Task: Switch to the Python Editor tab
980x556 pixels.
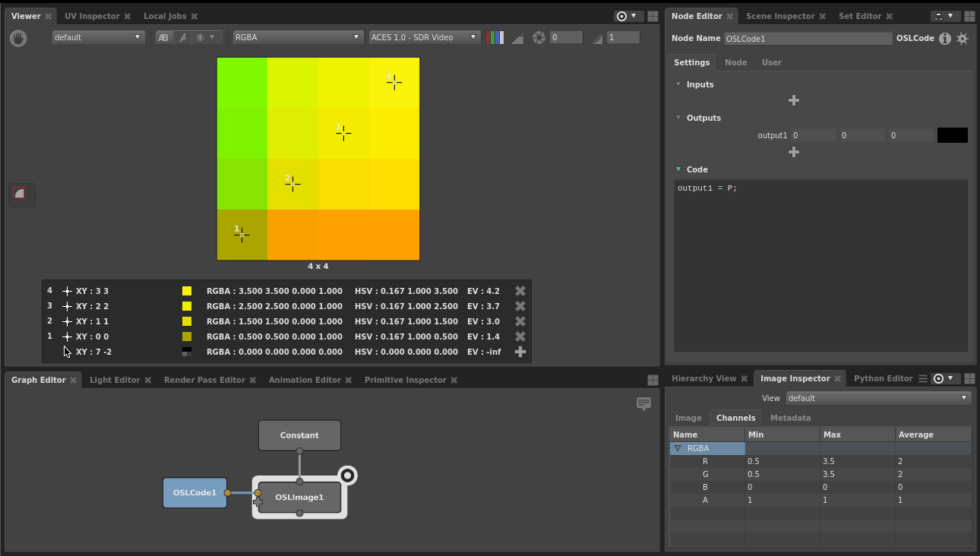Action: click(x=883, y=378)
